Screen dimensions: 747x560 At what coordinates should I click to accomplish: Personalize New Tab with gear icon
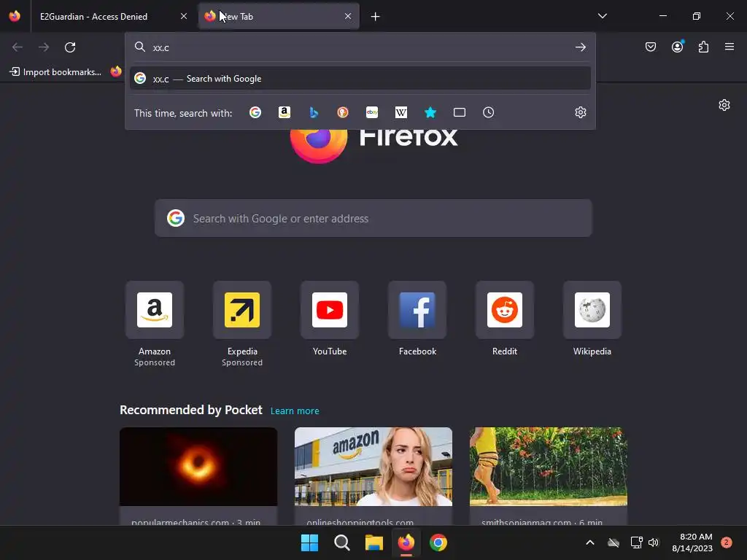pos(724,105)
